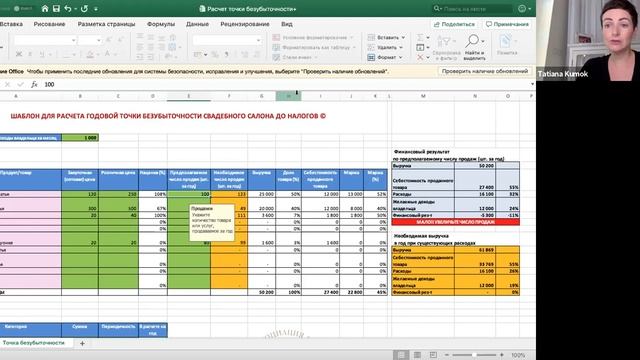Open the undo history dropdown arrow

click(x=76, y=9)
